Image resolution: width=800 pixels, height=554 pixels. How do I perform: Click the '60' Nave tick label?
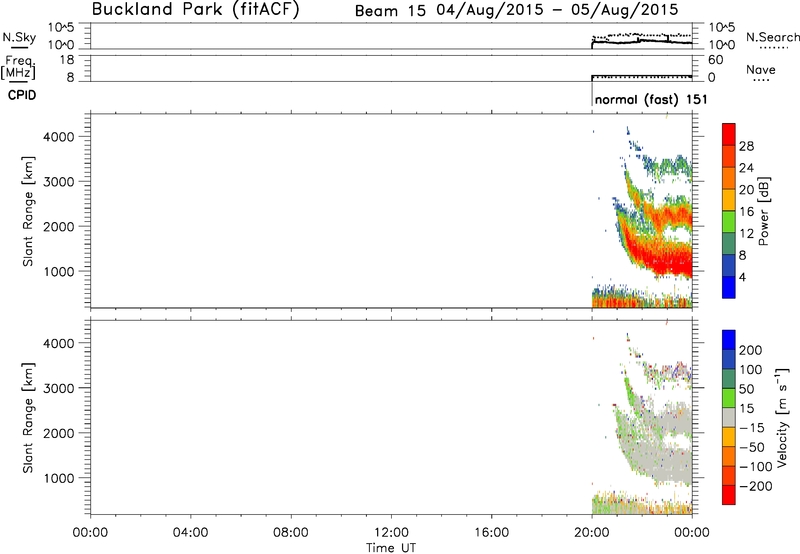715,60
